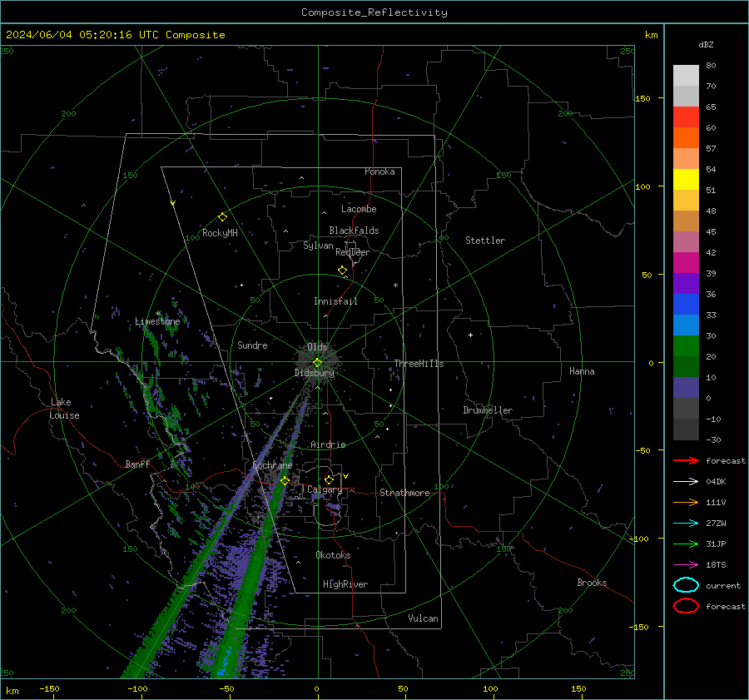
Task: Click the RedDeer city label
Action: [353, 252]
